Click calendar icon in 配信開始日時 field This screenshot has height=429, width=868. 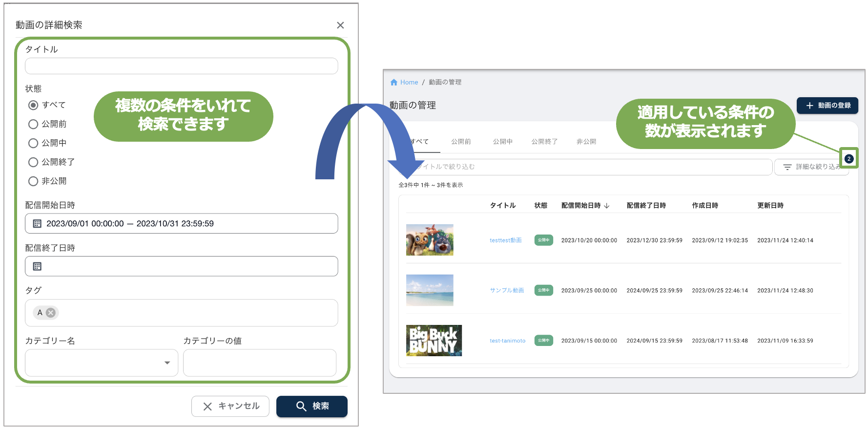[x=37, y=224]
